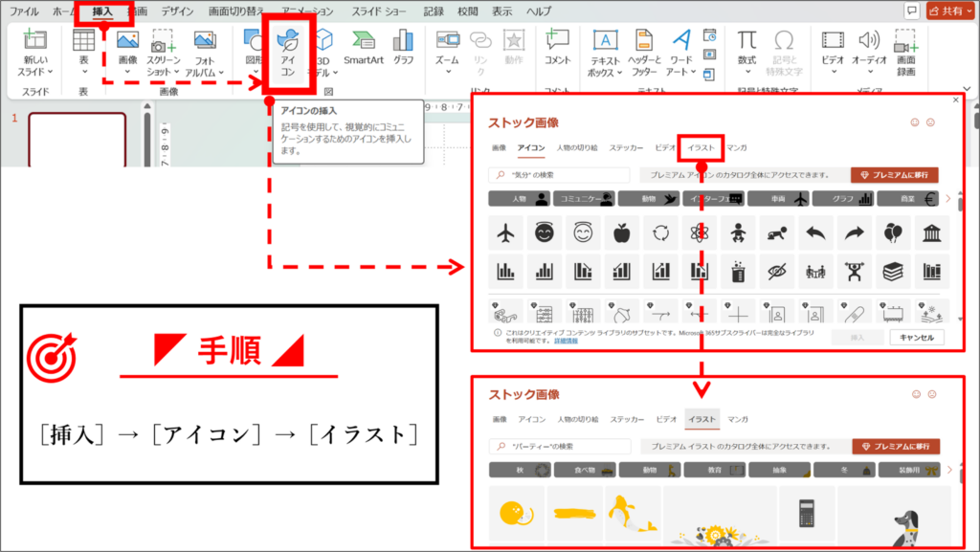Select the airplane icon in Stock Images
The height and width of the screenshot is (552, 980).
(504, 232)
